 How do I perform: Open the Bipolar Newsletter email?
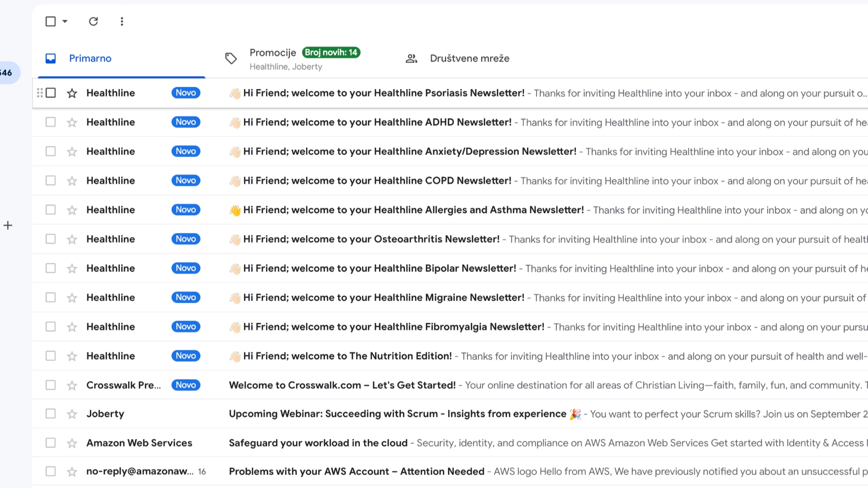[450, 268]
